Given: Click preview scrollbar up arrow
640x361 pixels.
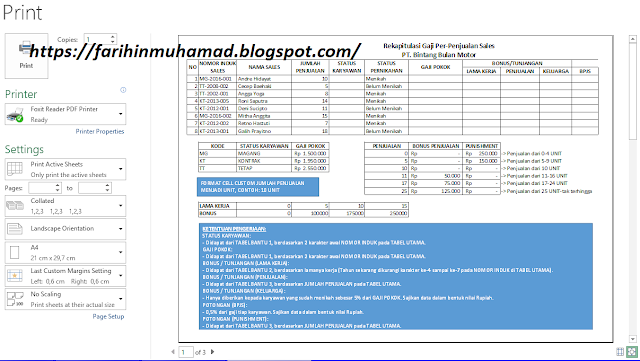Looking at the screenshot, I should [633, 39].
